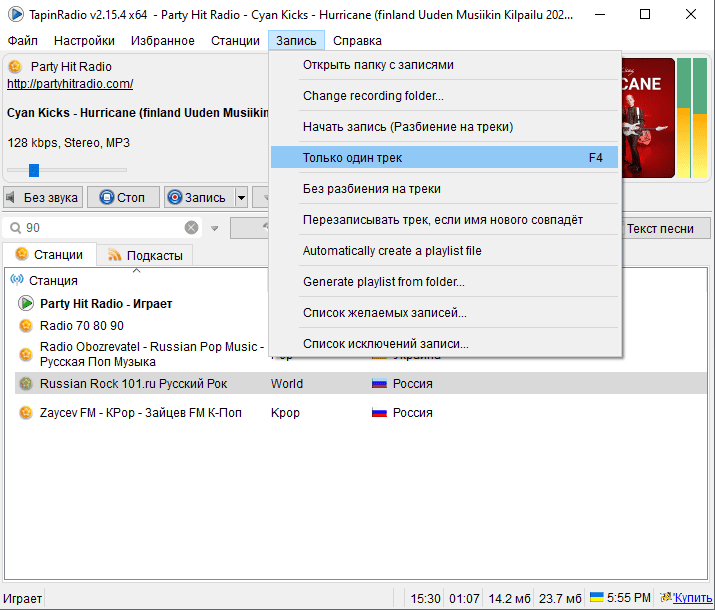Click the Party Hit Radio station logo icon
Viewport: 715px width, 610px height.
pyautogui.click(x=15, y=67)
